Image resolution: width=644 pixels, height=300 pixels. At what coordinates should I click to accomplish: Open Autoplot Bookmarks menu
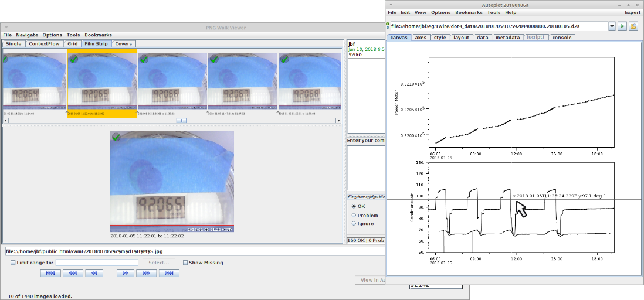click(469, 13)
